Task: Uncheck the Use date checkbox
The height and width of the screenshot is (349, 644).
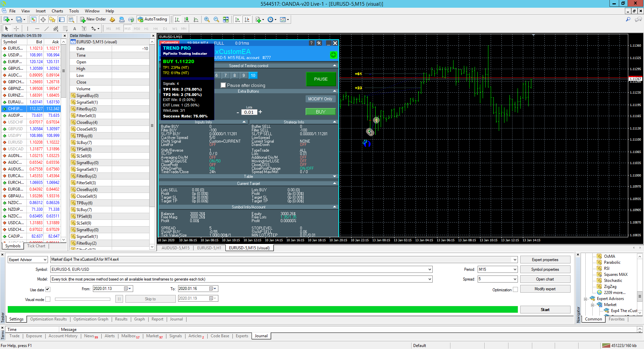Action: pos(48,290)
